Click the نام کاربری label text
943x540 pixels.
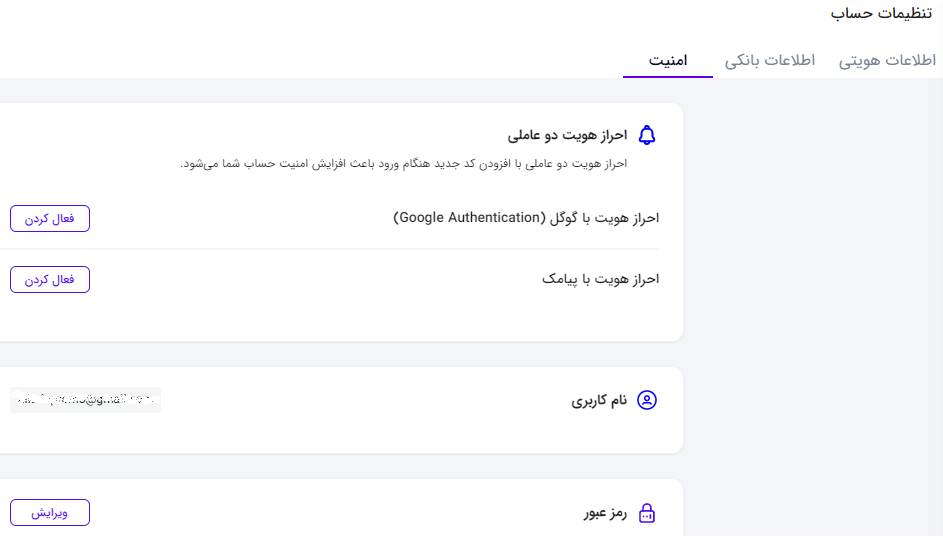(599, 400)
